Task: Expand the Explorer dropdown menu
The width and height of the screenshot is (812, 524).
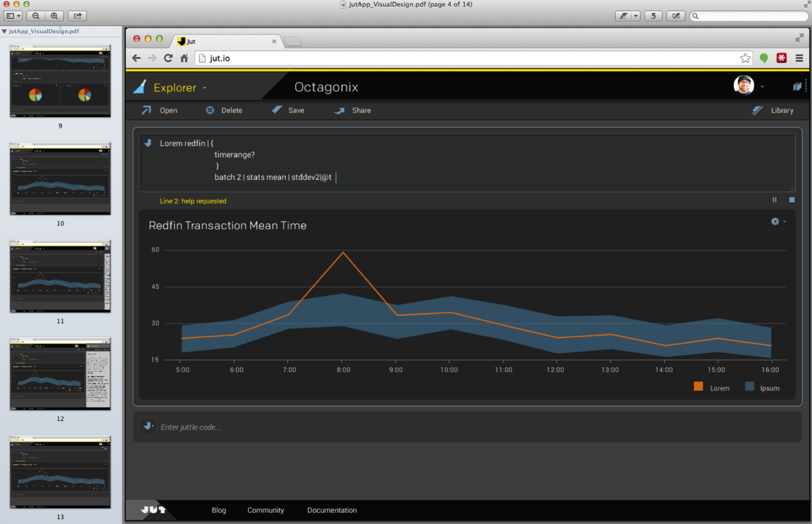Action: 205,88
